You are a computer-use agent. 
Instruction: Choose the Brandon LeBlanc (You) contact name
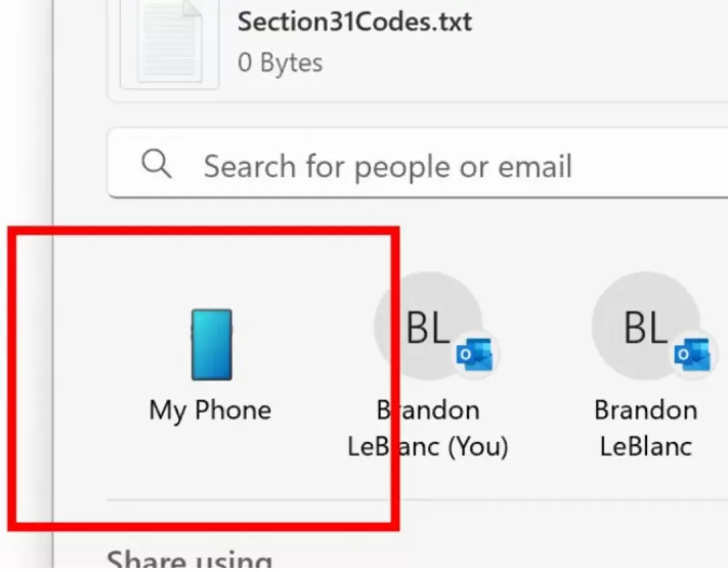tap(427, 428)
